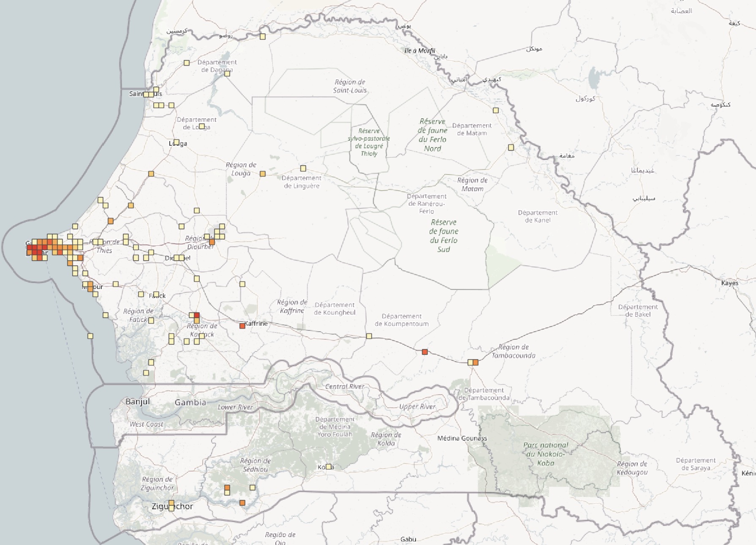Viewport: 756px width, 545px height.
Task: Select the West Coast label
Action: point(146,424)
